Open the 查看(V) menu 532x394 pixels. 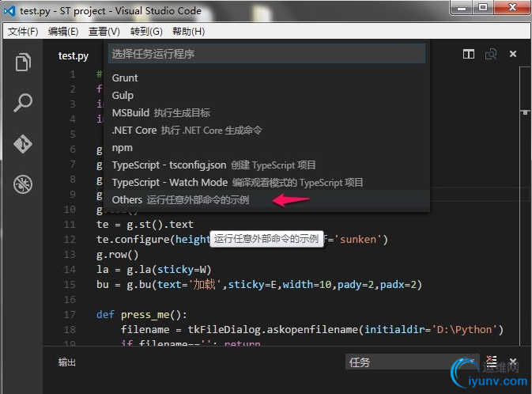pos(104,32)
